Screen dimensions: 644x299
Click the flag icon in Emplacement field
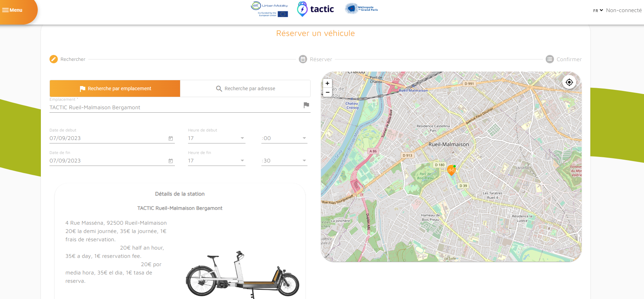(x=306, y=105)
